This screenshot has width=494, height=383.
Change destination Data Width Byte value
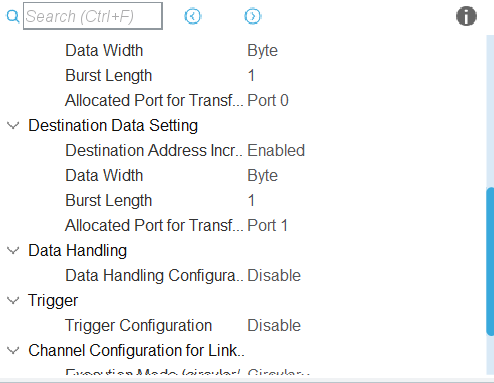tap(263, 176)
